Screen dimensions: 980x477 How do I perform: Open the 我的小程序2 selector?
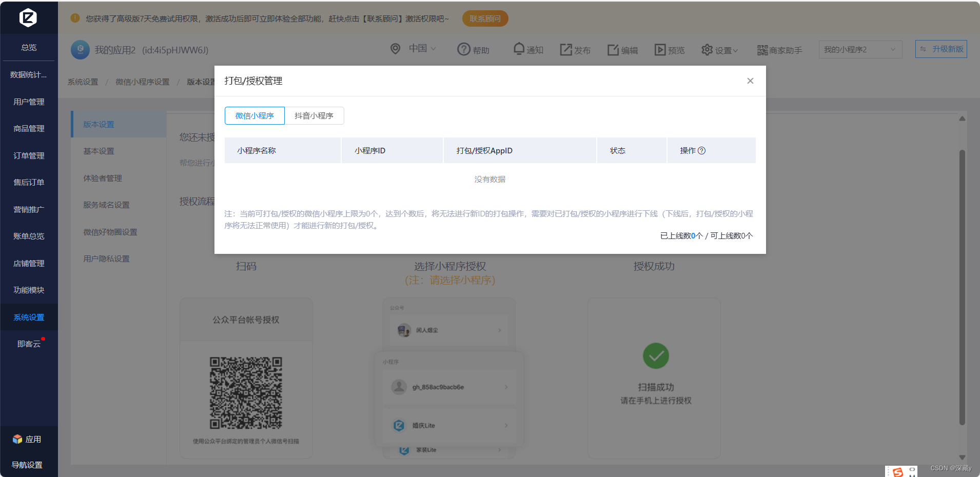[x=860, y=49]
